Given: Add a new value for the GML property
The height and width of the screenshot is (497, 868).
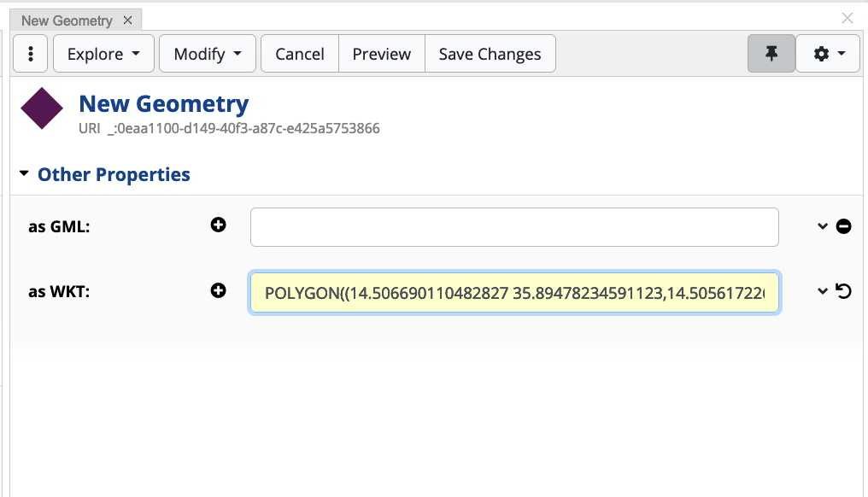Looking at the screenshot, I should [219, 225].
